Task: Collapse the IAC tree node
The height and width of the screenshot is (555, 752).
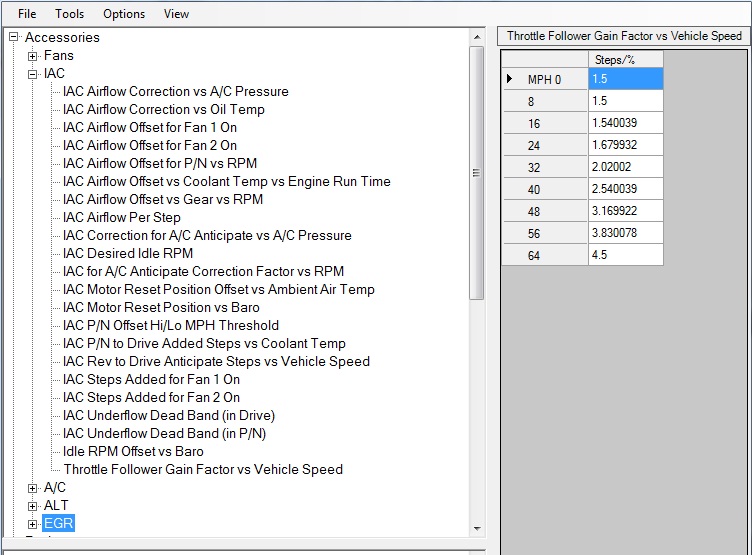Action: point(33,74)
